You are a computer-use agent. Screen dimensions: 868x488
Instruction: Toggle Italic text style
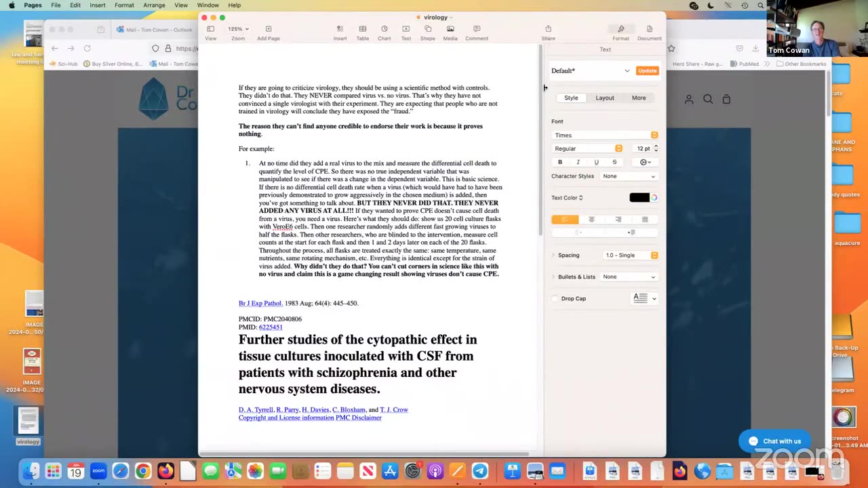click(x=578, y=162)
